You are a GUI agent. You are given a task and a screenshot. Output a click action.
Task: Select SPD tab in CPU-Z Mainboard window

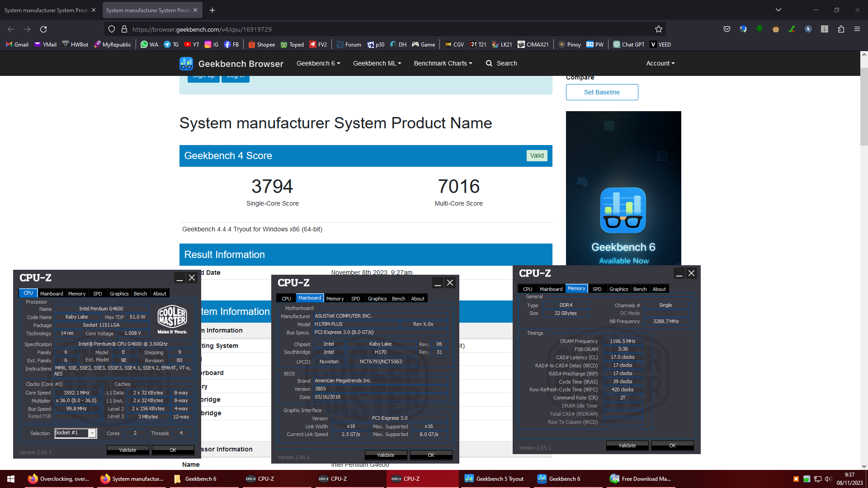(356, 299)
